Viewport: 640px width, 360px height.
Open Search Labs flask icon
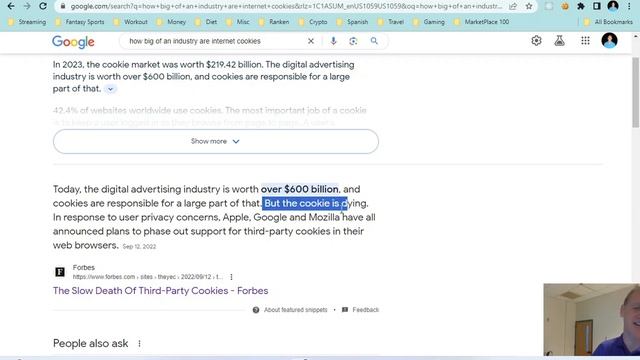559,41
